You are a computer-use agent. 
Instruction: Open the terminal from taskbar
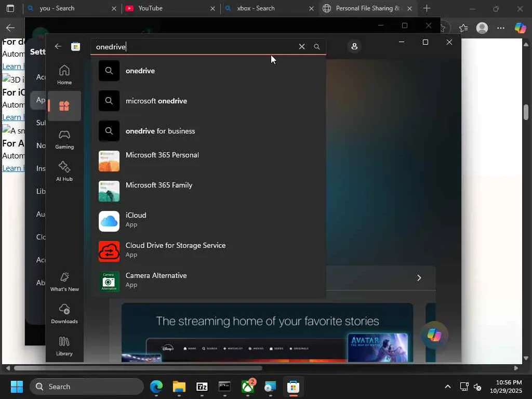point(224,387)
